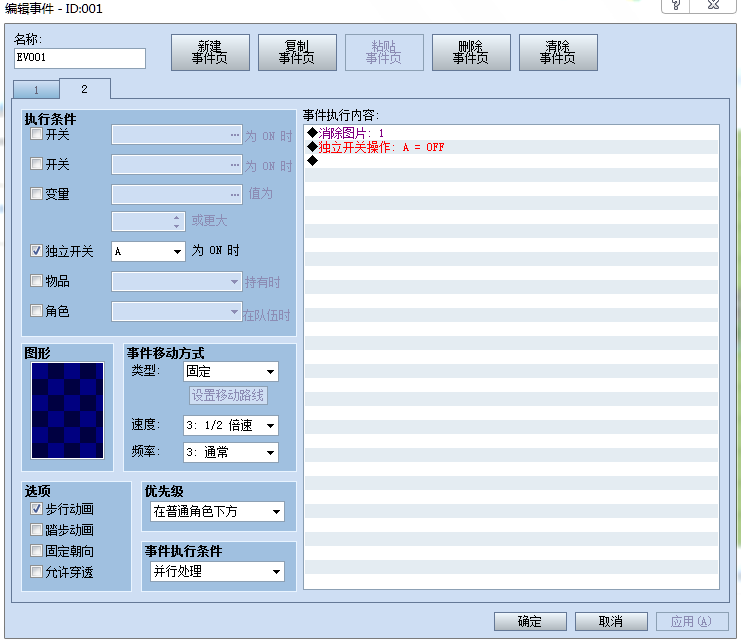Screen dimensions: 741x640
Task: Expand the 速度 speed dropdown
Action: (x=231, y=425)
